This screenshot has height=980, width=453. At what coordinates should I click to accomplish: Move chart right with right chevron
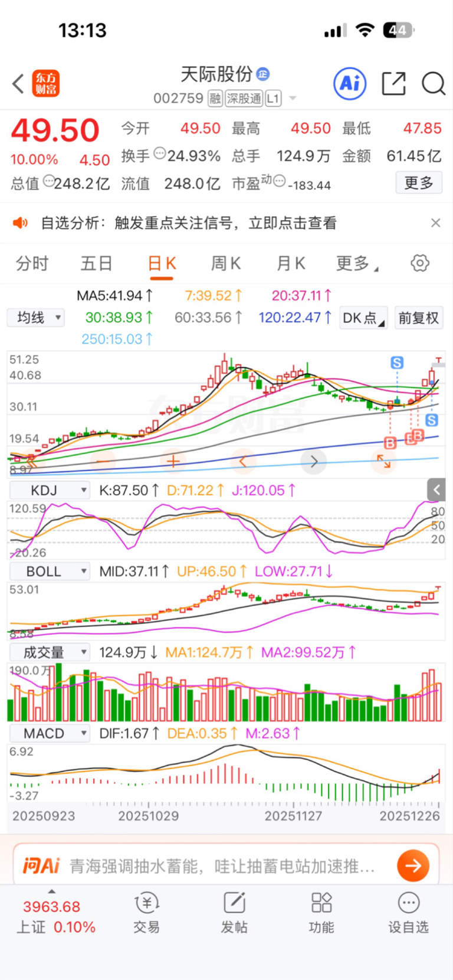click(314, 461)
